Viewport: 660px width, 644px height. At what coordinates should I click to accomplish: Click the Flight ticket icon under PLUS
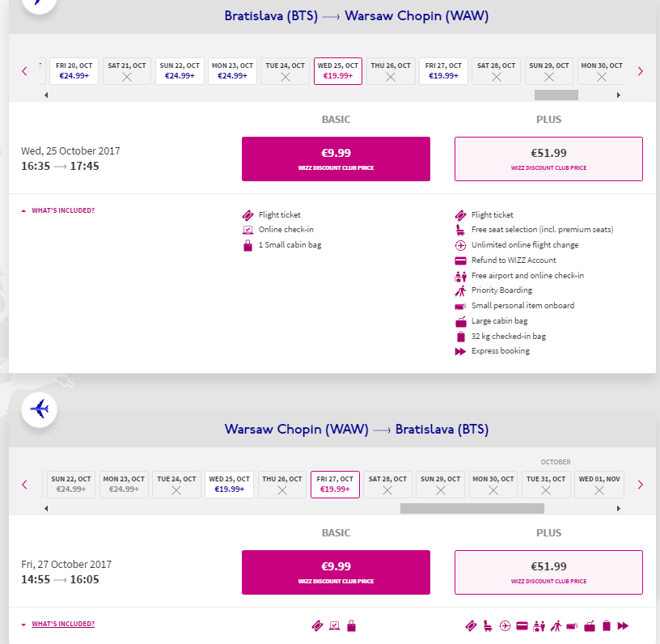(460, 215)
